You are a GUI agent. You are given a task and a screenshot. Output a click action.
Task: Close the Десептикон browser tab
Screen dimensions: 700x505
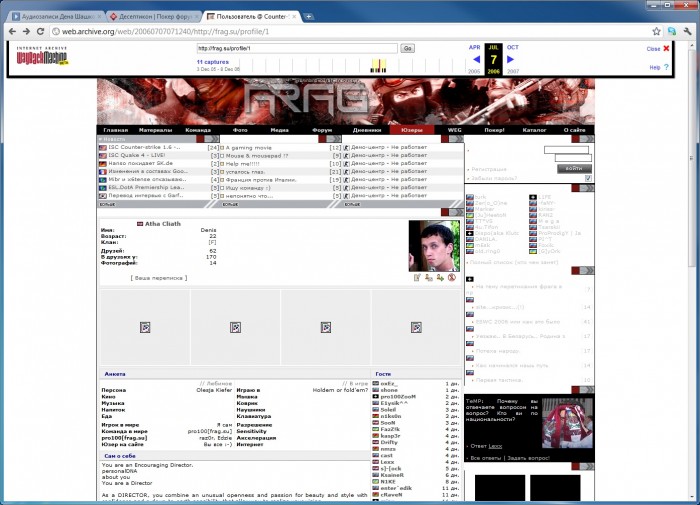coord(196,17)
